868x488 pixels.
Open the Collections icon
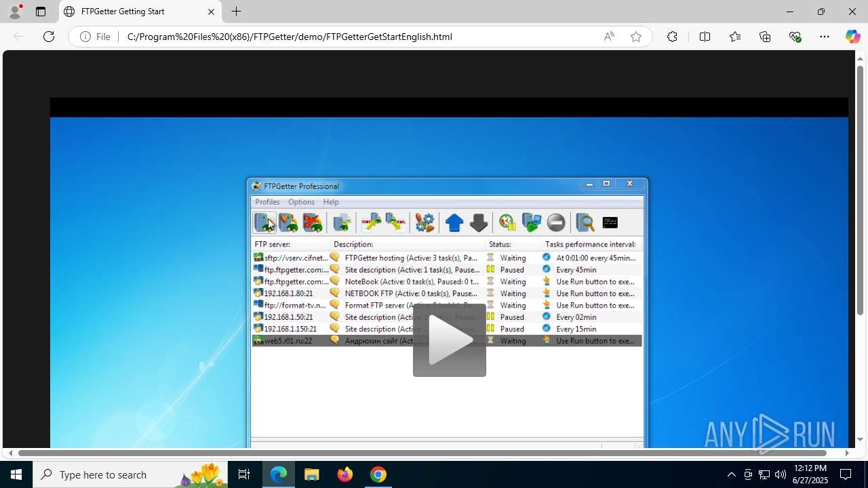coord(765,37)
